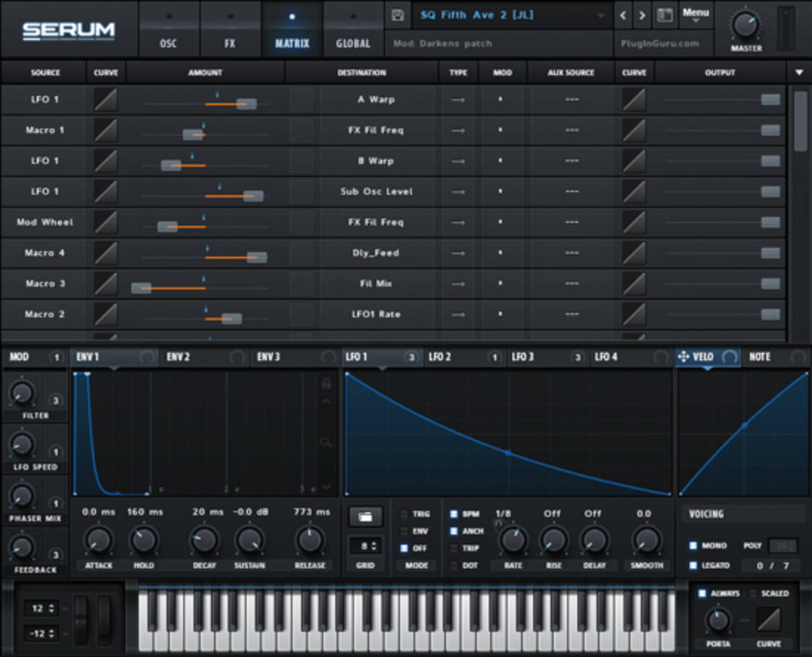The width and height of the screenshot is (812, 657).
Task: Click the poly voice count field
Action: pos(783,546)
